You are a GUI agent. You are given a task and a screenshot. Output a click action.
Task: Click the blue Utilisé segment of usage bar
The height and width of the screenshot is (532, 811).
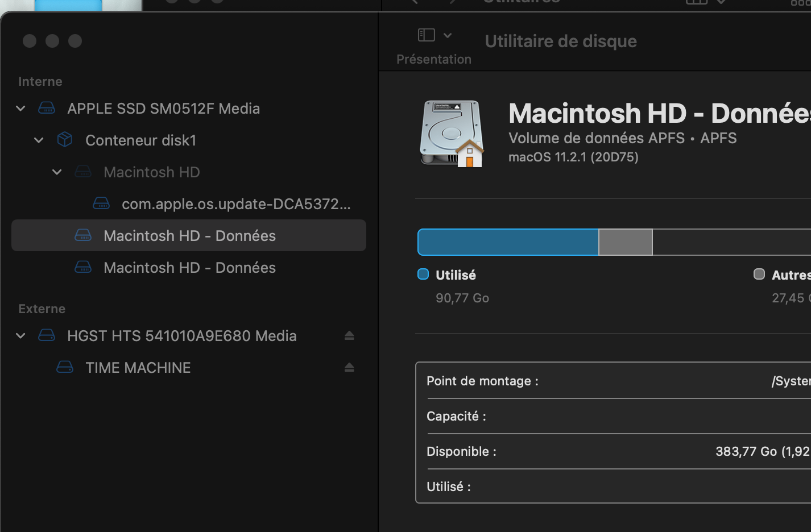click(508, 242)
